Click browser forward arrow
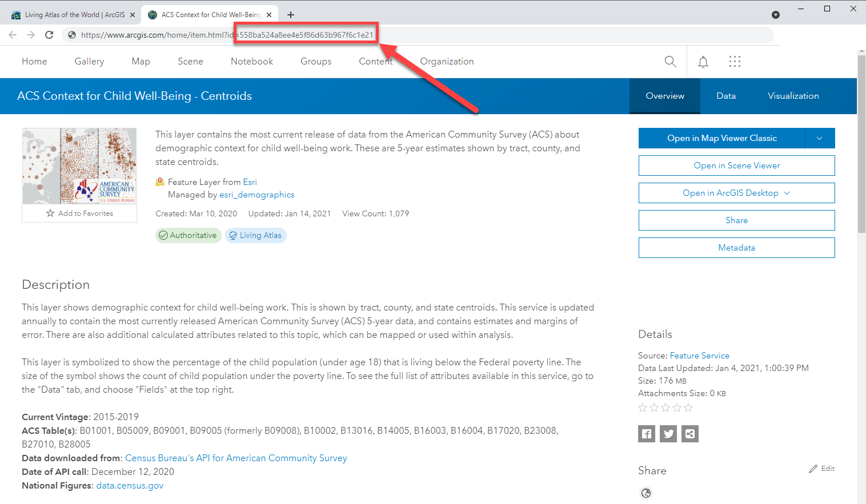Screen dimensions: 866x504 click(x=31, y=35)
